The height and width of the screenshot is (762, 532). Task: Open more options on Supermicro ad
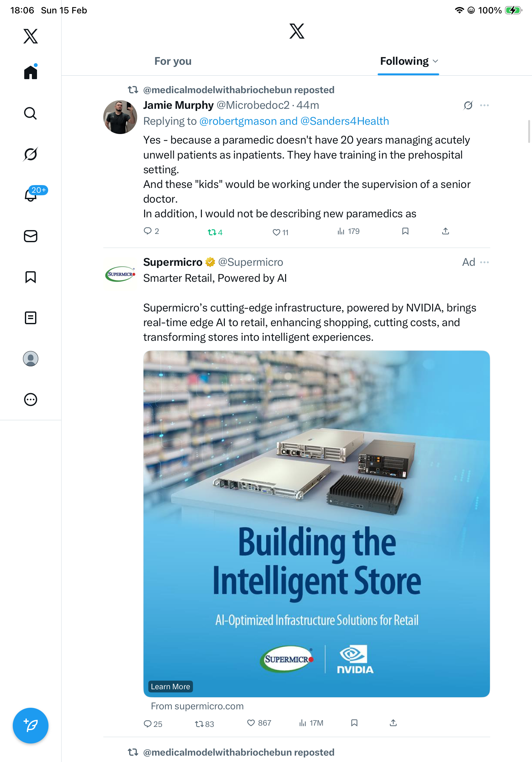tap(484, 262)
